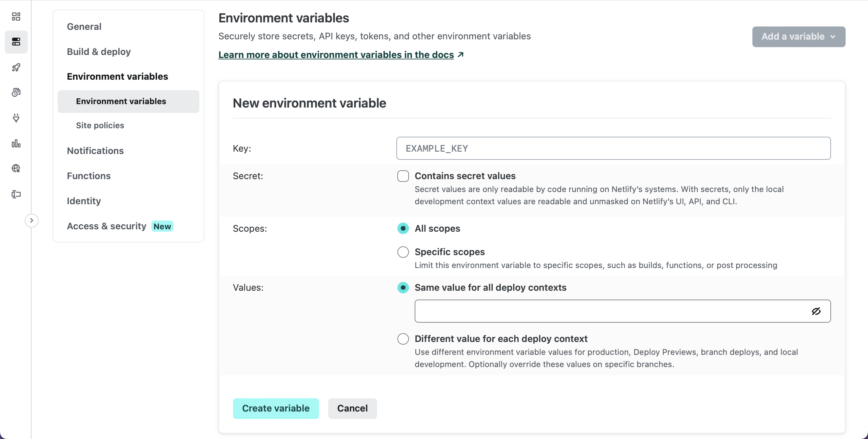Screen dimensions: 868x439
Task: Expand the Build & deploy settings section
Action: tap(99, 52)
